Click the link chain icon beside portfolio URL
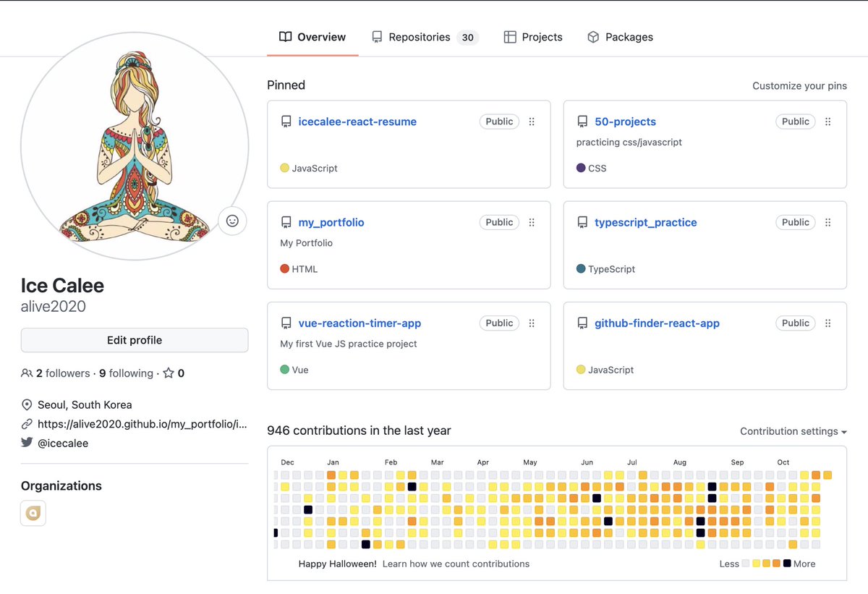This screenshot has width=868, height=594. (x=27, y=424)
